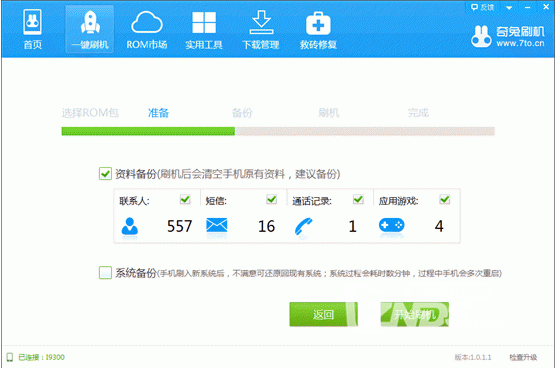This screenshot has width=555, height=368.
Task: Select the 备份 step label
Action: (242, 113)
